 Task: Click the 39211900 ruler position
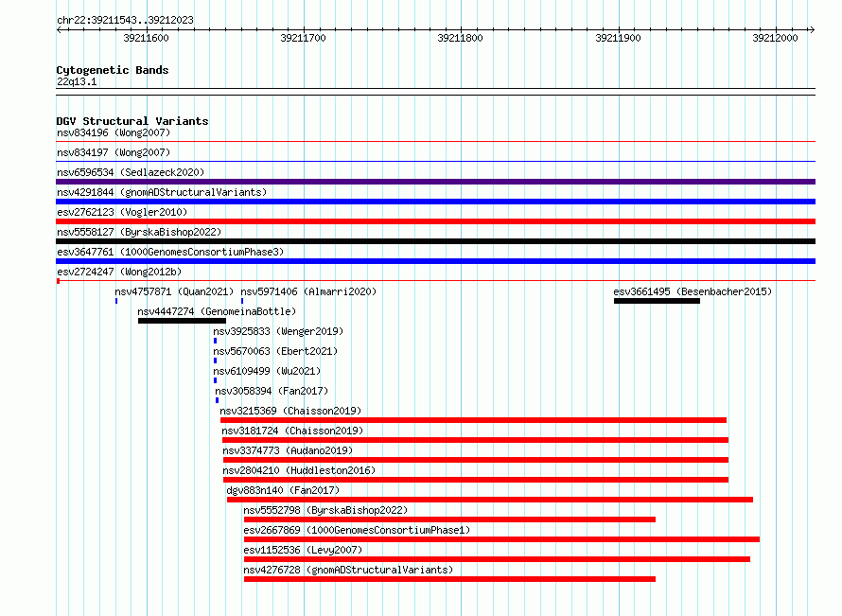(x=618, y=38)
